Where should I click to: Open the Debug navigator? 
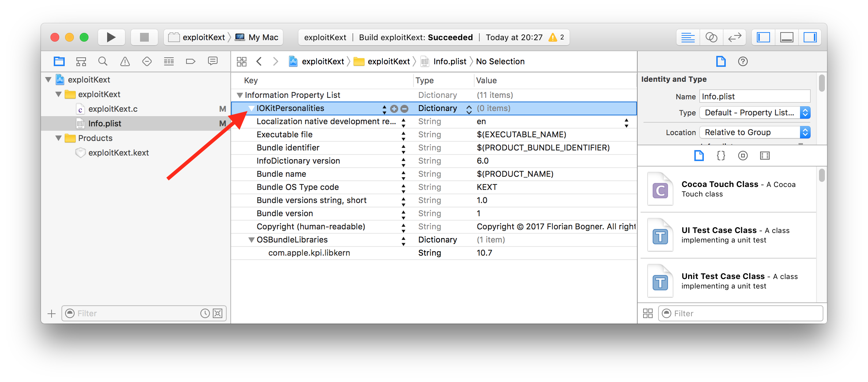point(169,61)
